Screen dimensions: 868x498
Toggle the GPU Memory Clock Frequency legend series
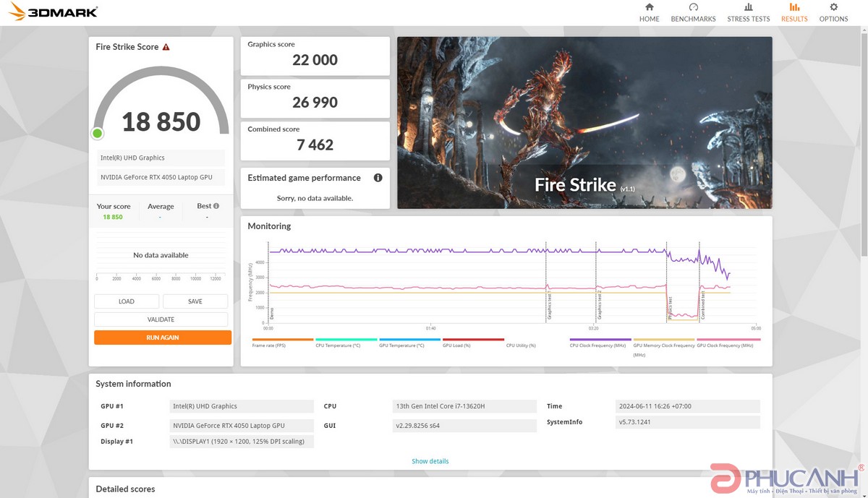[664, 347]
